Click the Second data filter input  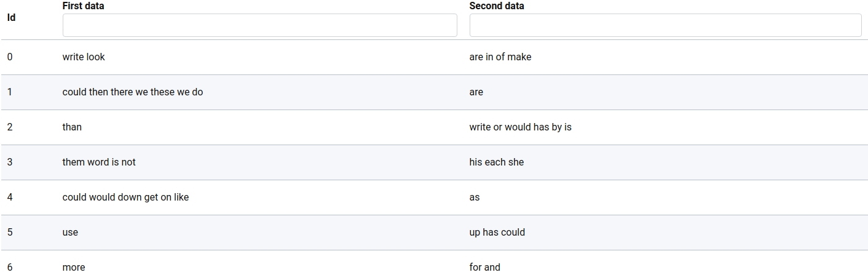(x=665, y=25)
